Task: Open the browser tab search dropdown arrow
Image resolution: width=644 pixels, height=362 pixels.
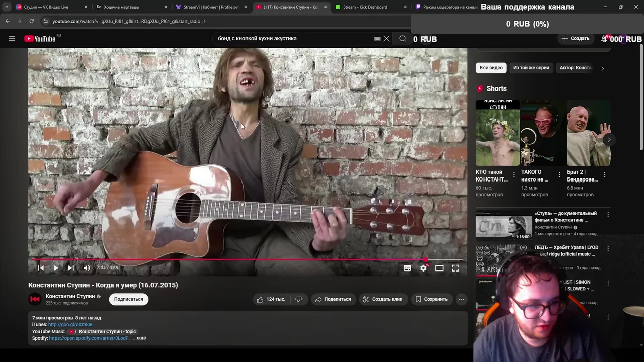Action: (x=6, y=7)
